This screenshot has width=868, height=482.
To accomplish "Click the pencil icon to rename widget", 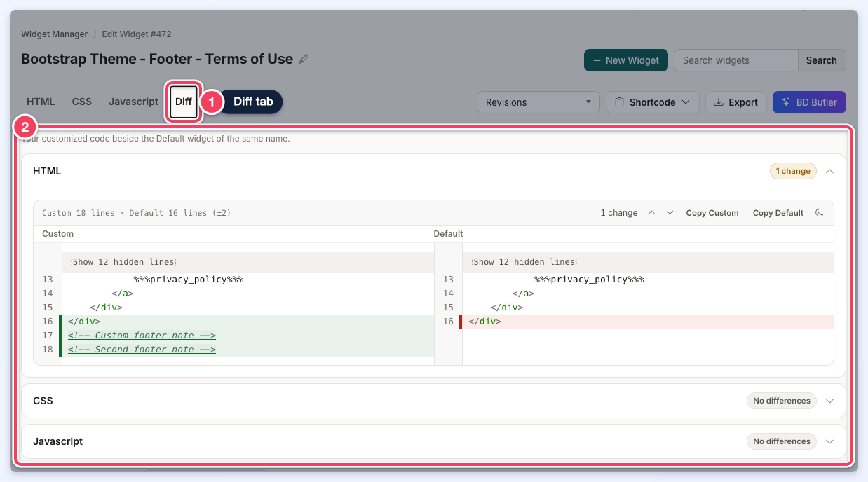I will pos(304,60).
